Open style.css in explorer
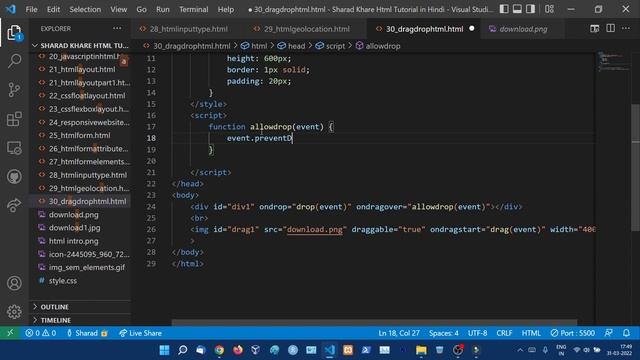640x360 pixels. [62, 280]
